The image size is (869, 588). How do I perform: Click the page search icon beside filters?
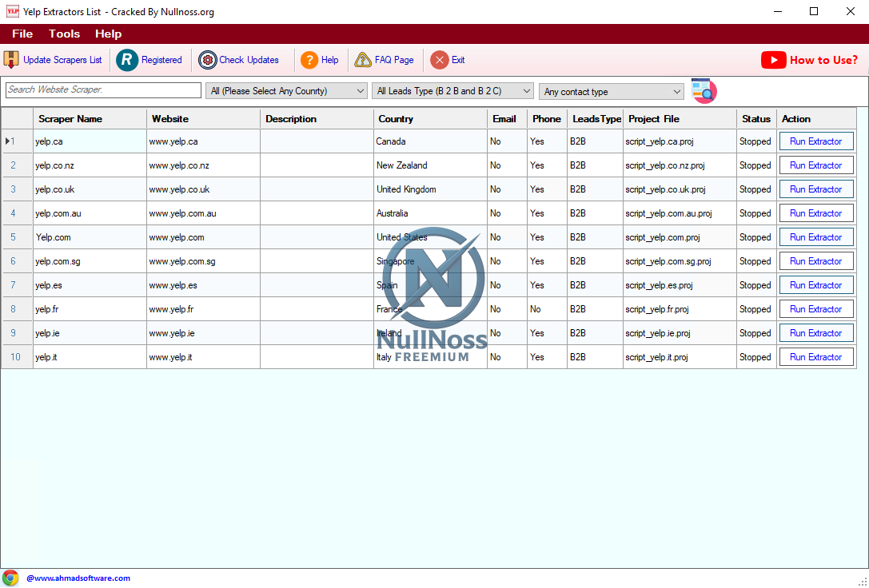coord(704,90)
